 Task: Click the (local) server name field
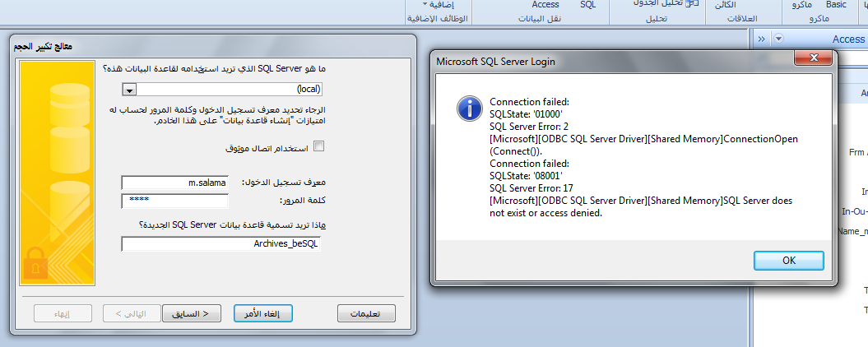pyautogui.click(x=229, y=90)
